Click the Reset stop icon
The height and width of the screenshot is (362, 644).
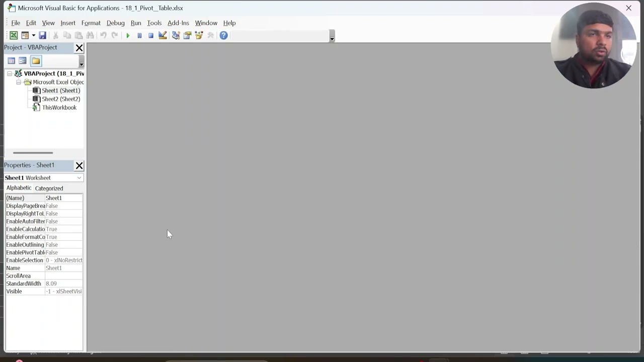point(151,35)
